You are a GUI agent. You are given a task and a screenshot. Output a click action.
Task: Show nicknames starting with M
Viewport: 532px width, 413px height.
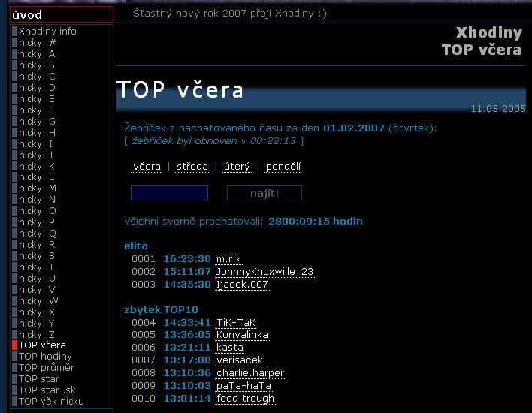click(37, 188)
